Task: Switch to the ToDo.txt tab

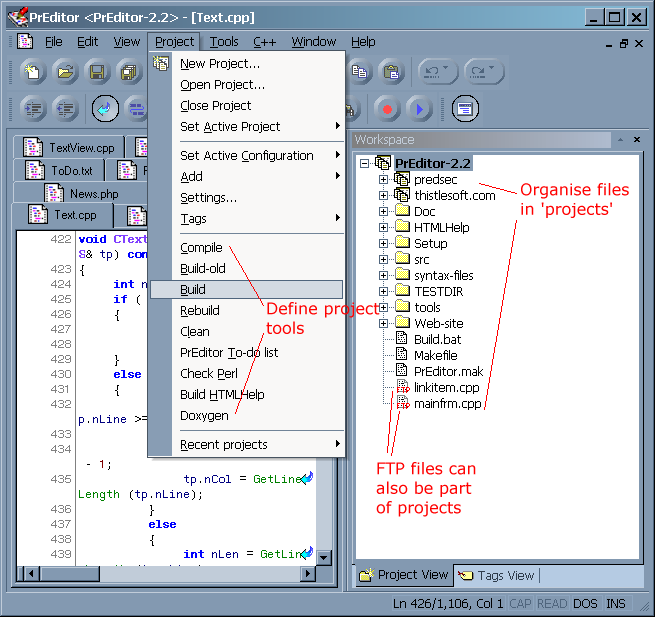Action: (x=59, y=170)
